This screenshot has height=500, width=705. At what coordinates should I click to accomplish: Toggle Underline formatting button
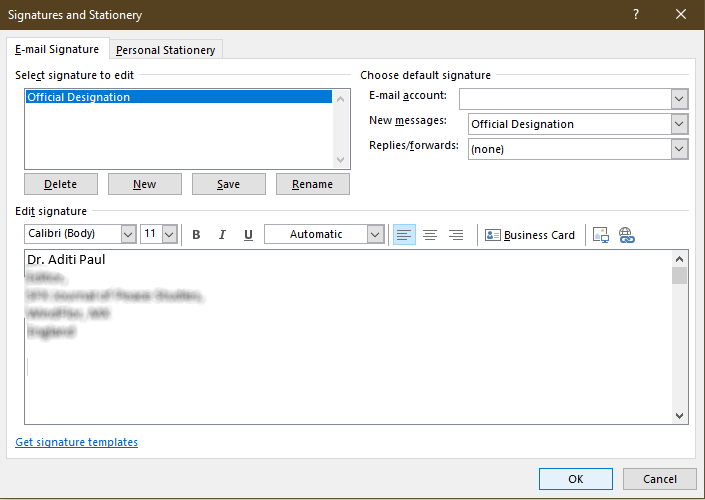point(248,235)
